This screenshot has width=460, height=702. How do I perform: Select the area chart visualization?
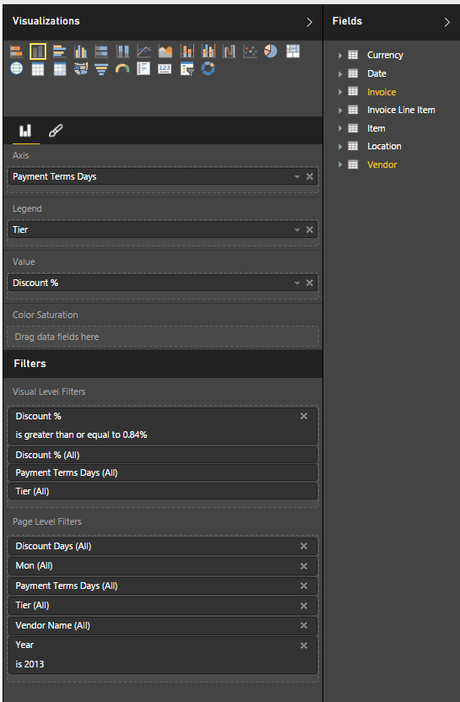pos(165,51)
